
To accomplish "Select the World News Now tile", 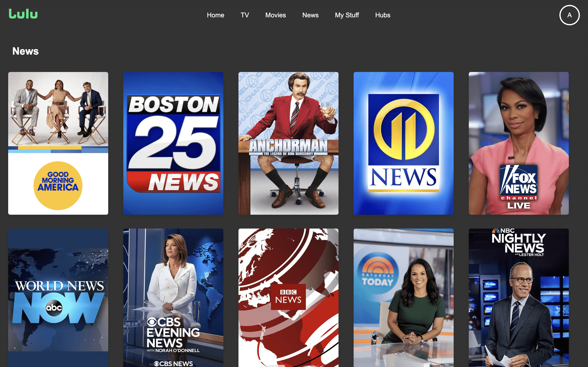I will tap(58, 298).
